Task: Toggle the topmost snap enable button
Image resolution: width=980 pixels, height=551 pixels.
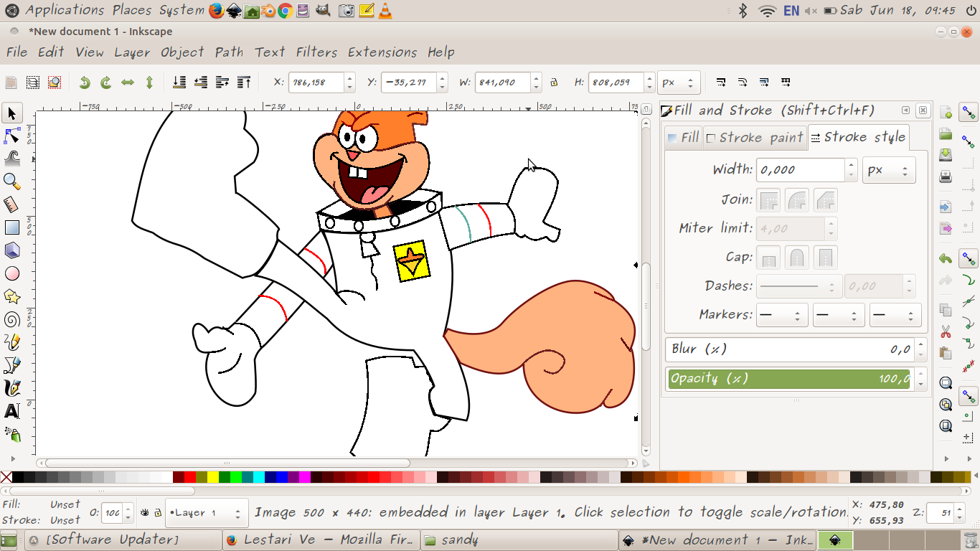Action: click(969, 113)
